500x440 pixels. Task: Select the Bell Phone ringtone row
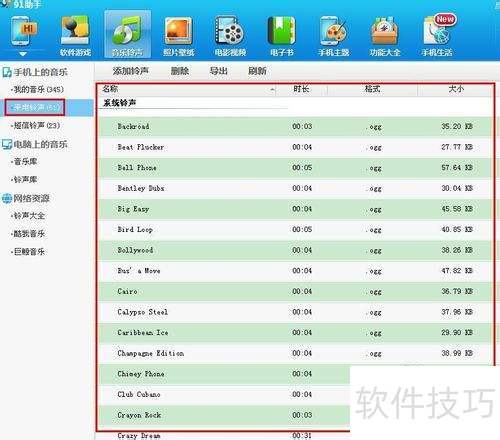(x=295, y=168)
